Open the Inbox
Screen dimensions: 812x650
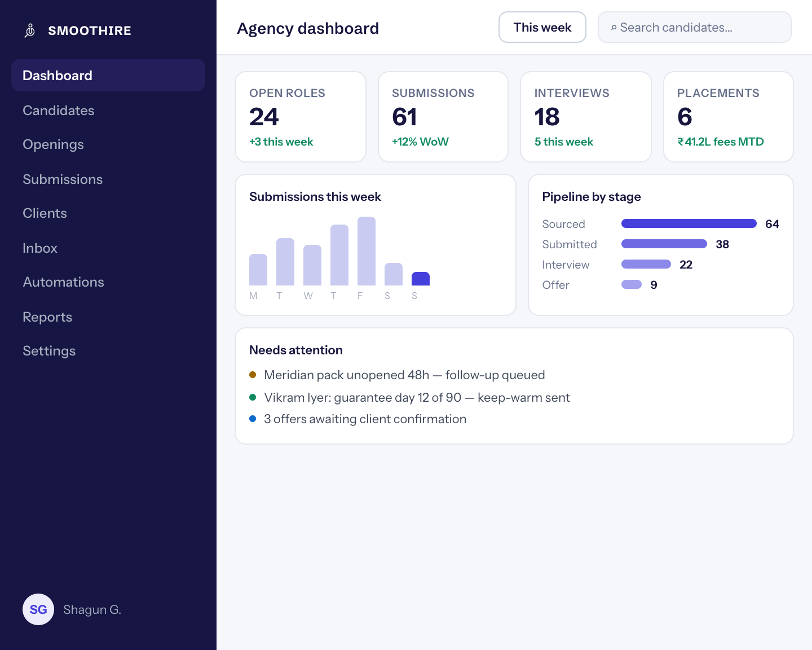(x=108, y=248)
